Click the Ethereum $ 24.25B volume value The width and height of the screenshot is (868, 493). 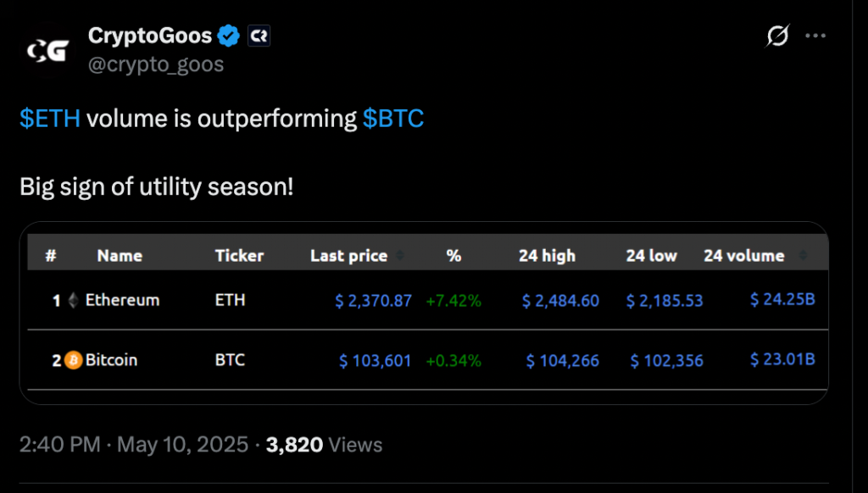point(782,299)
